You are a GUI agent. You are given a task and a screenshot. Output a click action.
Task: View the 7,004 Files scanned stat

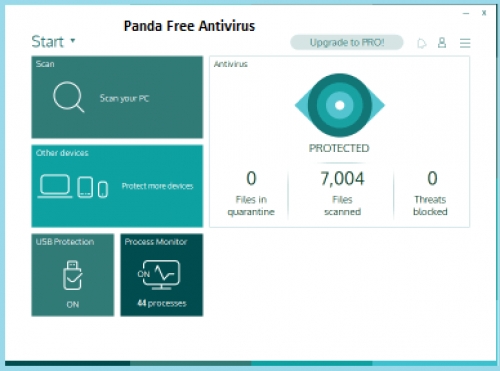(342, 193)
